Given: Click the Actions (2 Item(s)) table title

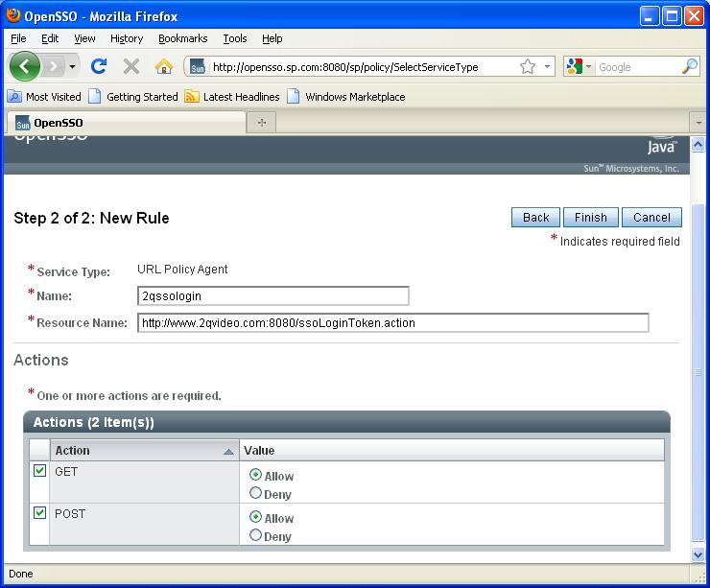Looking at the screenshot, I should (x=94, y=422).
